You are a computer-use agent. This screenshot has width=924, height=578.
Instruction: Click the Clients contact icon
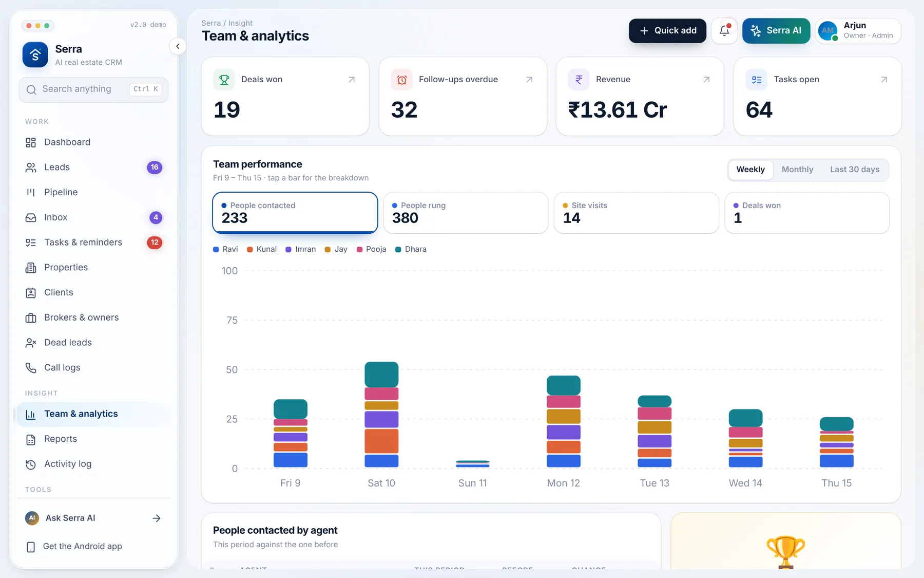(31, 293)
